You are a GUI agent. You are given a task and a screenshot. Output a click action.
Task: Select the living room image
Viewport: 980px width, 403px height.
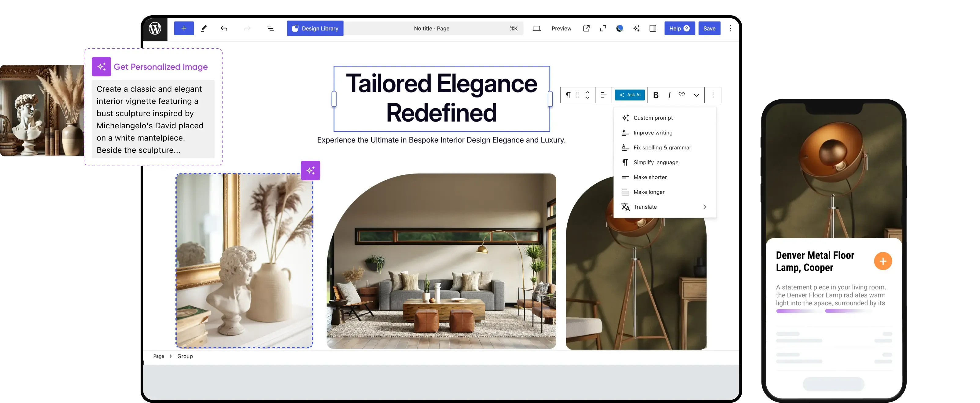coord(441,262)
